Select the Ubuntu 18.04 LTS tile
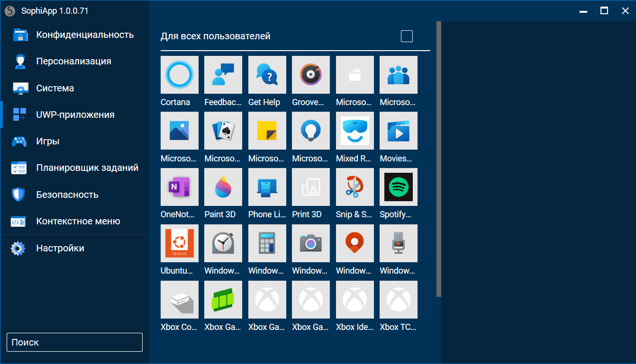 coord(180,243)
